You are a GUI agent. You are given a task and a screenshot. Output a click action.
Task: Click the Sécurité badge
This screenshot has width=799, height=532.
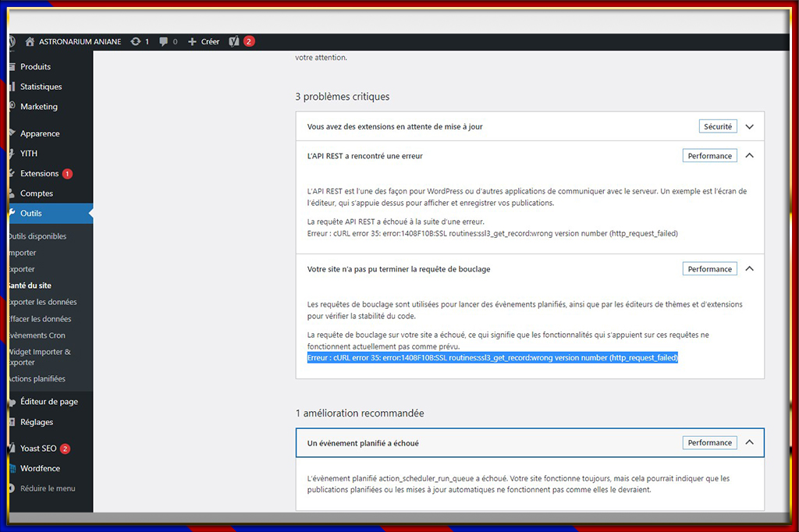tap(718, 126)
